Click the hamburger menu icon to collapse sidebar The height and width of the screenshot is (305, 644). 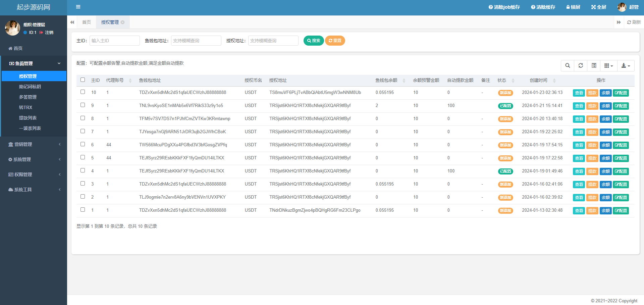pyautogui.click(x=78, y=7)
